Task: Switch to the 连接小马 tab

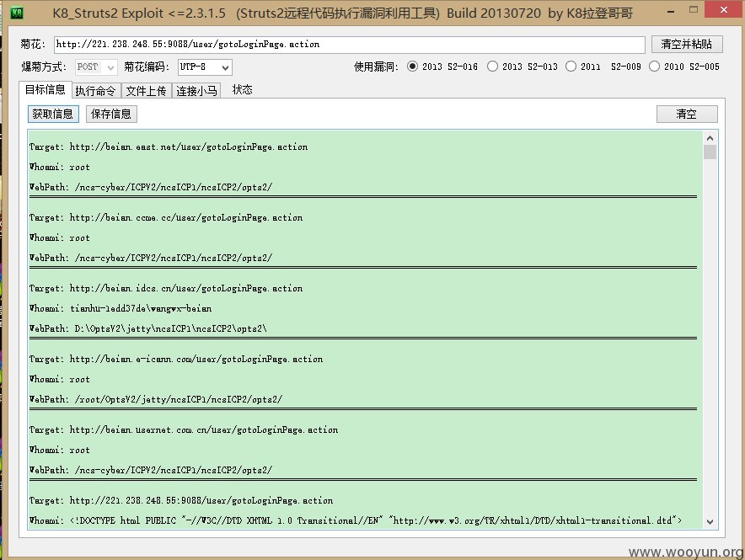Action: [x=196, y=91]
